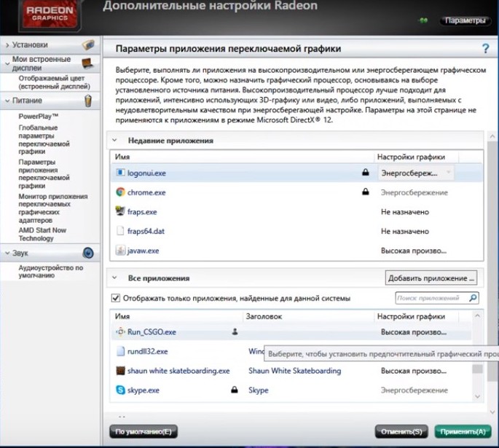Collapse the Недавние приложения section

[114, 141]
